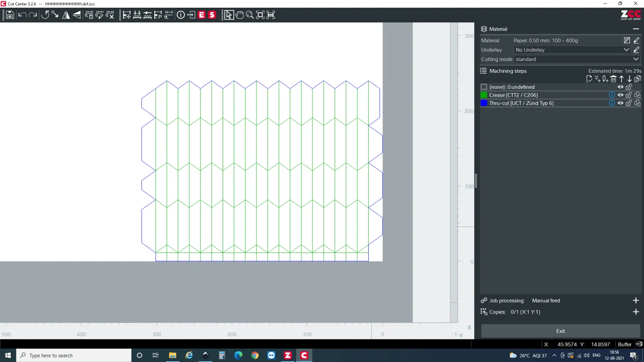644x362 pixels.
Task: Open the Windows Start menu
Action: click(x=8, y=356)
